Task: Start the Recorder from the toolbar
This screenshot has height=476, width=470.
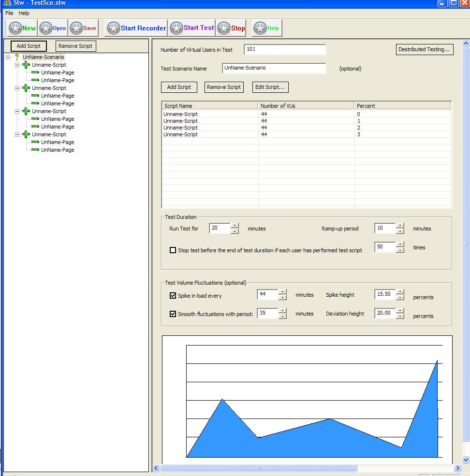Action: 136,28
